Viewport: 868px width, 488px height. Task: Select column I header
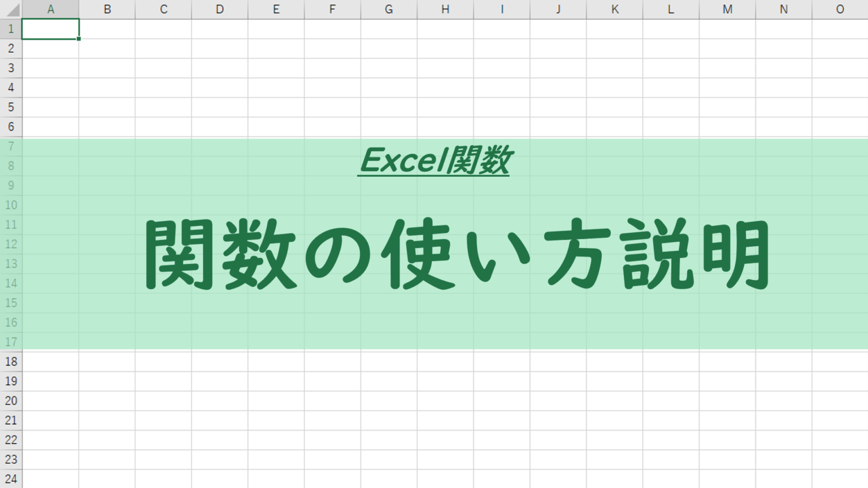click(502, 10)
